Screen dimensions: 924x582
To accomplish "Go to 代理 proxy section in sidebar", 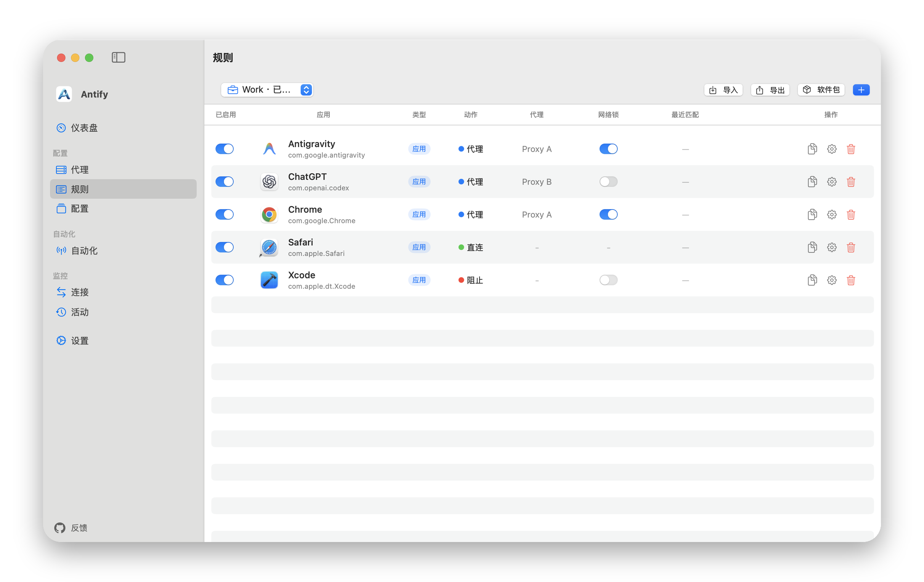I will (x=123, y=169).
